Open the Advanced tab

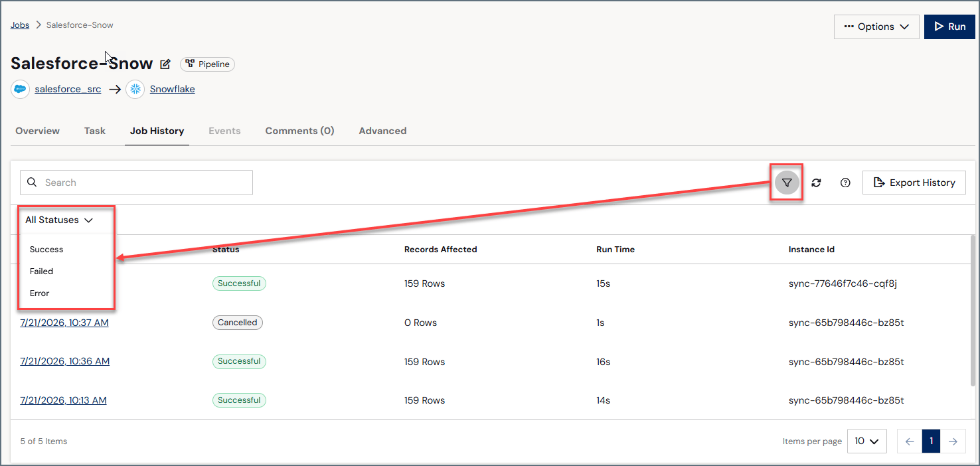point(382,131)
